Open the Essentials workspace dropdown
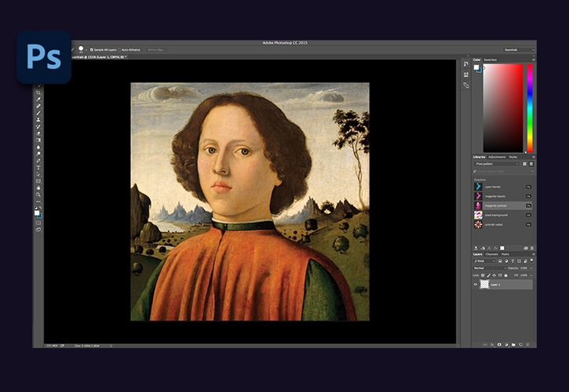 pyautogui.click(x=519, y=49)
